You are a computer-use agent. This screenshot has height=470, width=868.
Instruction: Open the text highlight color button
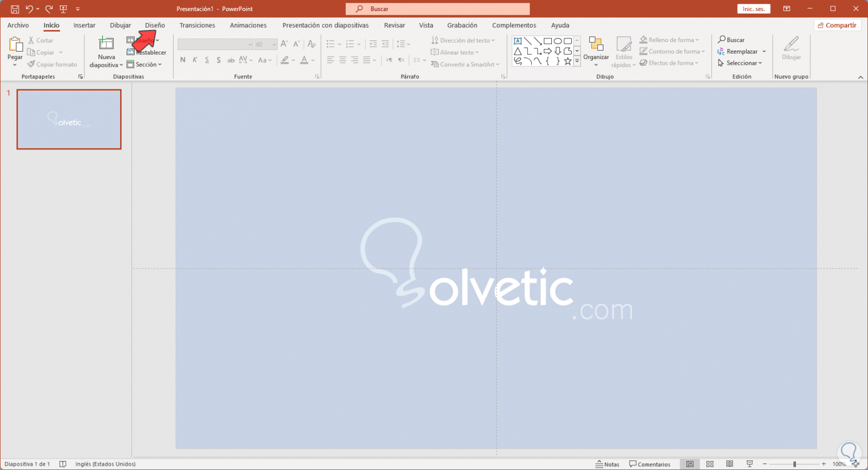coord(285,60)
